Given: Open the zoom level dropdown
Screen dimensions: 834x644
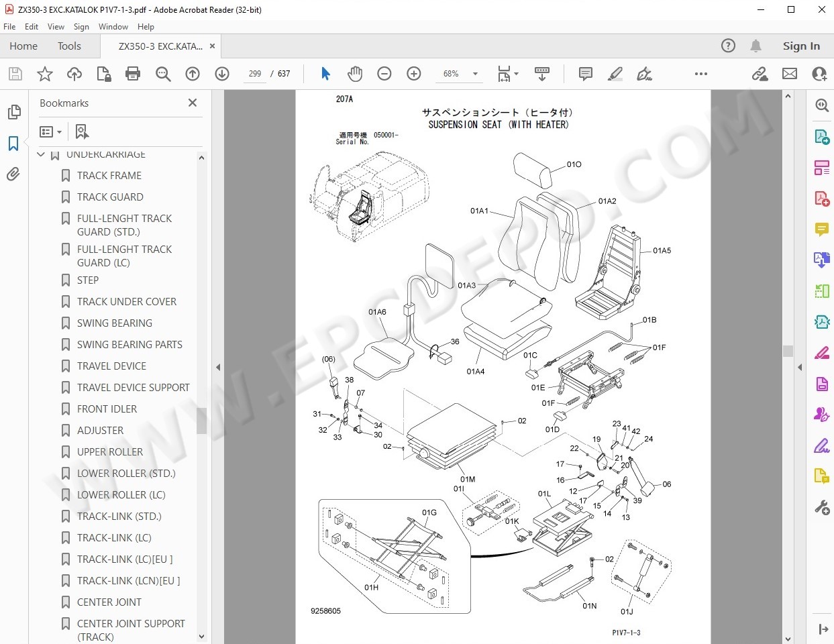Looking at the screenshot, I should pyautogui.click(x=475, y=74).
